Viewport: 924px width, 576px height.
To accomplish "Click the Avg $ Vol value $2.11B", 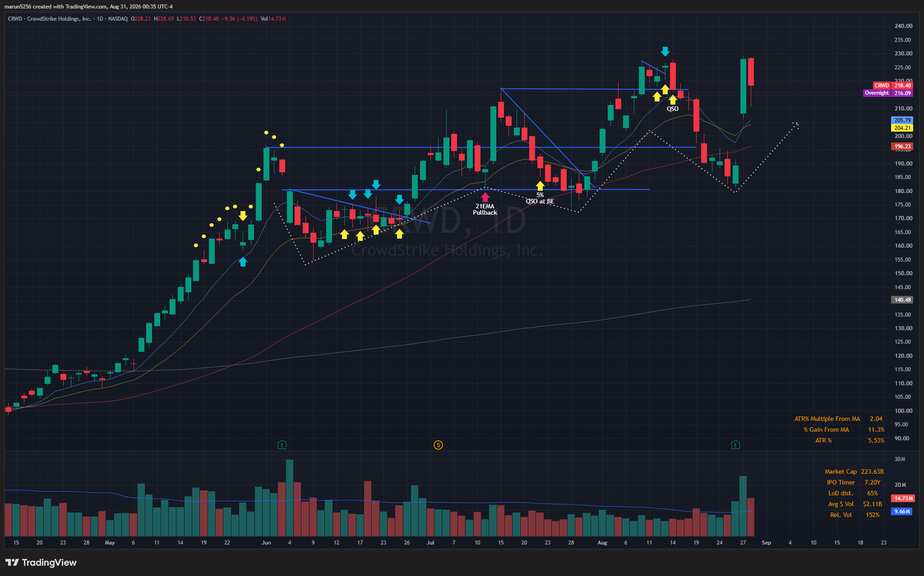I will [872, 505].
